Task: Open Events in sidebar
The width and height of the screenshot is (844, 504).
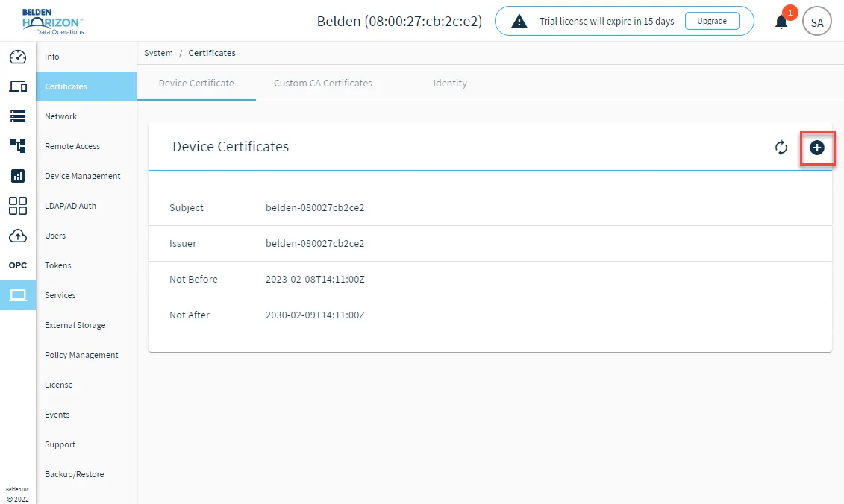Action: pyautogui.click(x=86, y=415)
